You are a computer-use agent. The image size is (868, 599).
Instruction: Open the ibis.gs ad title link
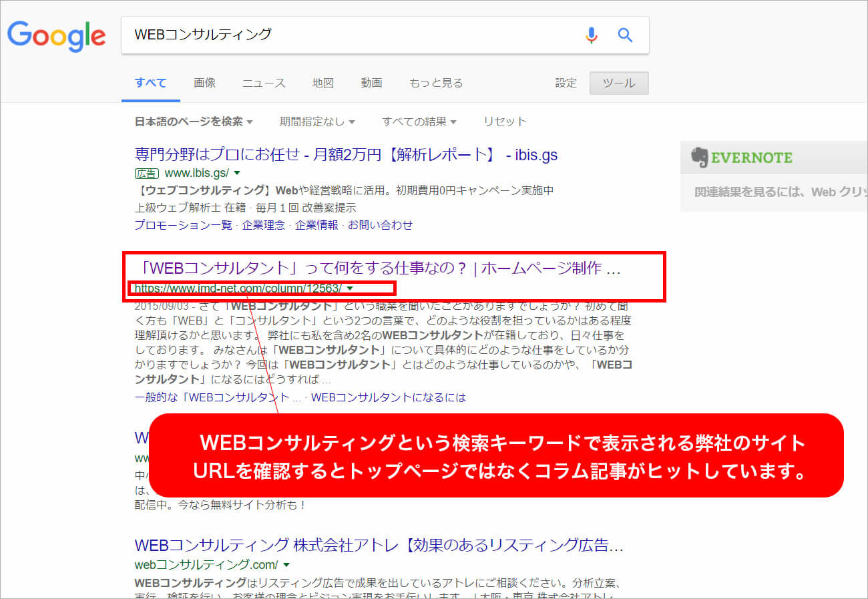pos(346,155)
